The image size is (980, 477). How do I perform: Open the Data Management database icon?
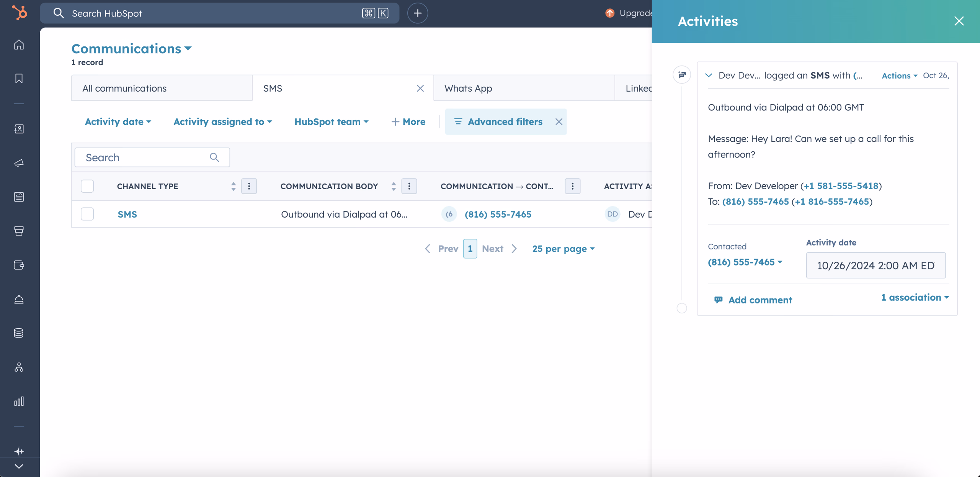click(x=18, y=333)
